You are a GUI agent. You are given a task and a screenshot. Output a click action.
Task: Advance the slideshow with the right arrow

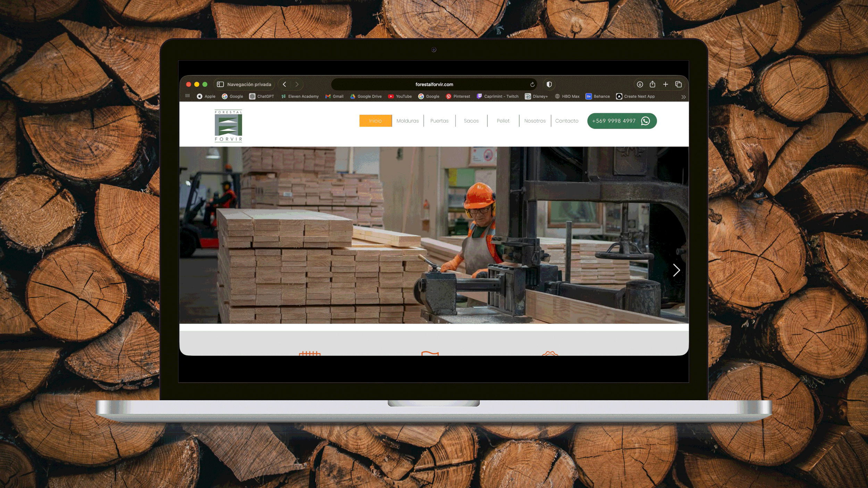pyautogui.click(x=676, y=270)
